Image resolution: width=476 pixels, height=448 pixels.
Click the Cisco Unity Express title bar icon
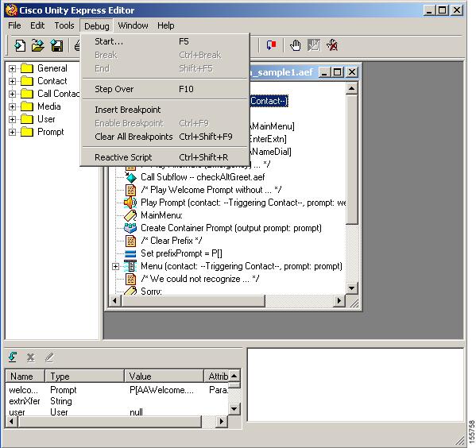coord(12,10)
